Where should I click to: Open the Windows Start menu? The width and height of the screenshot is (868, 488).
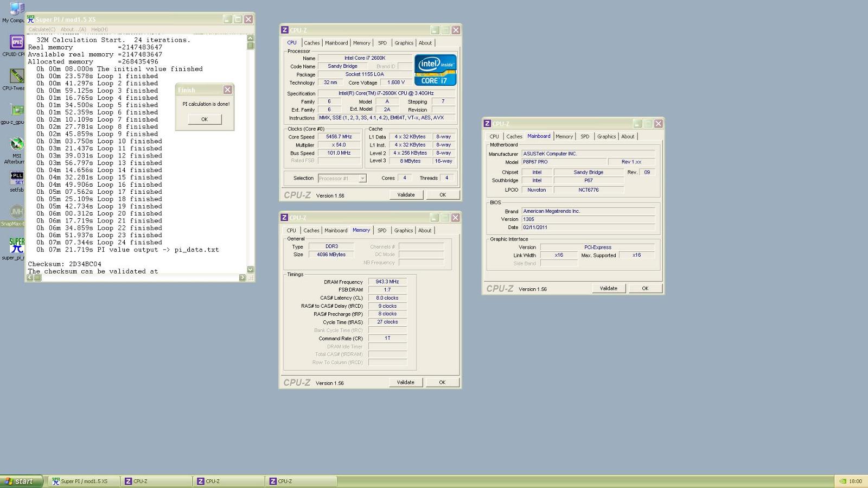click(x=22, y=481)
